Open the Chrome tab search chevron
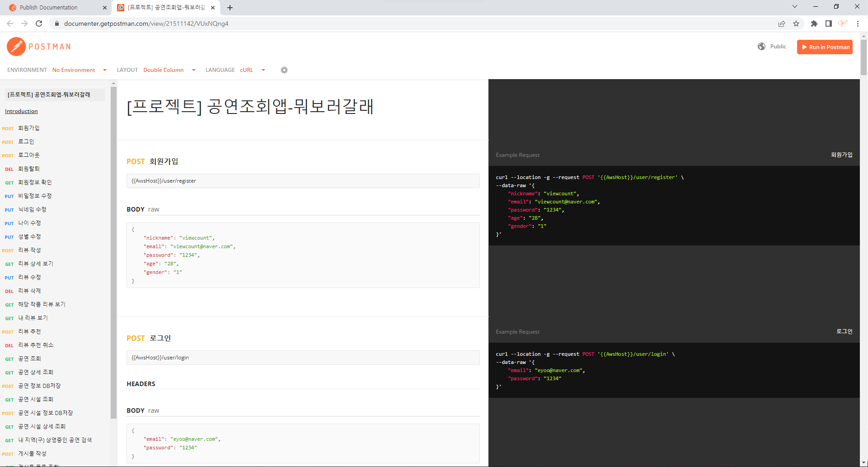The height and width of the screenshot is (467, 868). click(x=795, y=6)
